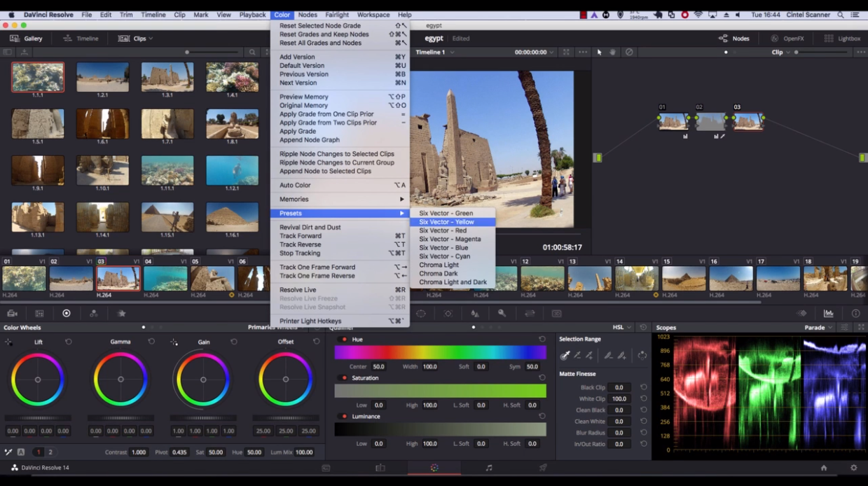Select Append Node Graph menu item
This screenshot has width=868, height=486.
(340, 140)
